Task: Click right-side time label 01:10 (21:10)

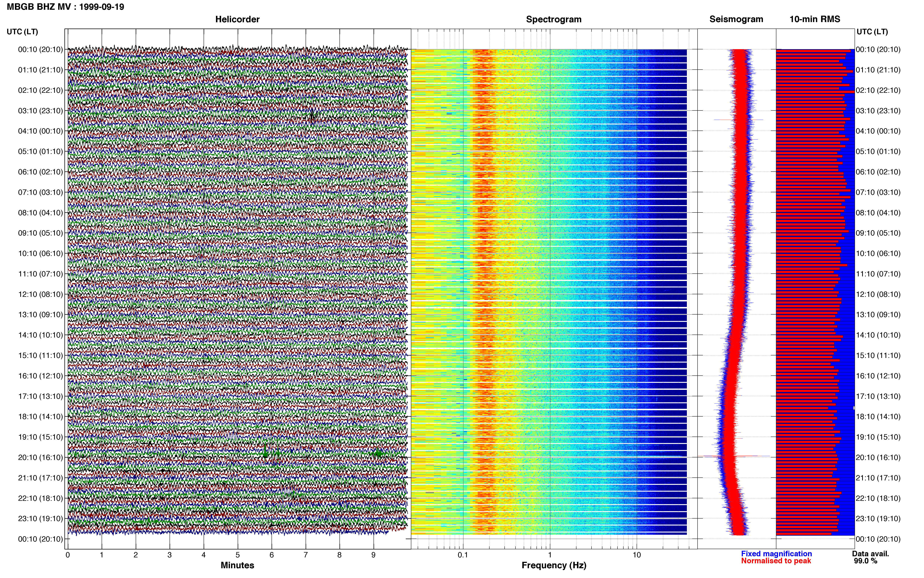Action: coord(878,70)
